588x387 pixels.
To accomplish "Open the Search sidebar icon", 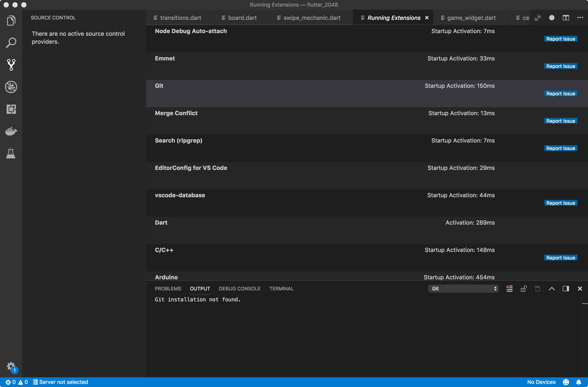I will click(x=11, y=43).
